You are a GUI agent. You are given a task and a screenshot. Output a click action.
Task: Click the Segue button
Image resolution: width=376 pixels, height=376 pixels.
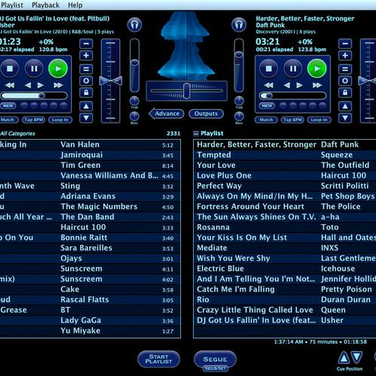tap(215, 359)
